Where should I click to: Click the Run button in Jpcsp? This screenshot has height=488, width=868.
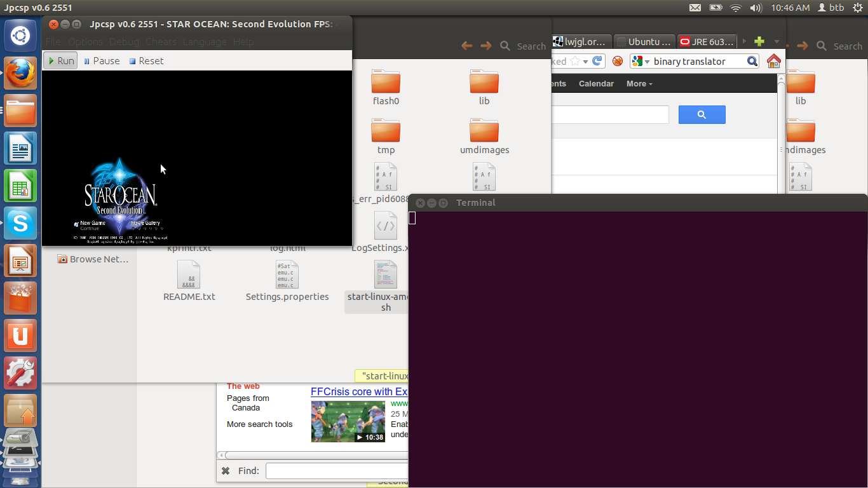coord(61,61)
